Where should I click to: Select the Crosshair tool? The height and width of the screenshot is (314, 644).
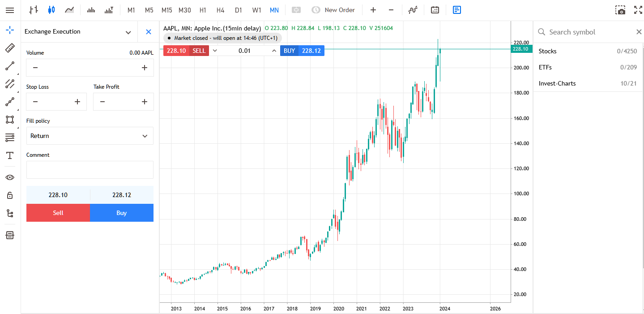(10, 30)
